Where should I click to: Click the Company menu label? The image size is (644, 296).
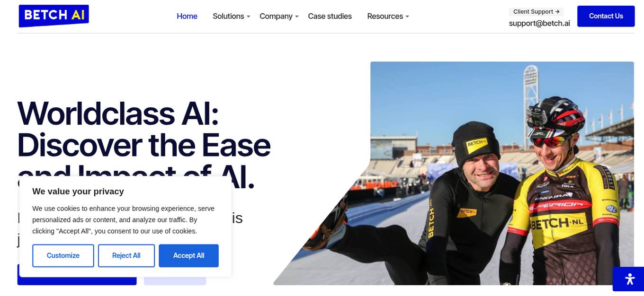click(276, 16)
